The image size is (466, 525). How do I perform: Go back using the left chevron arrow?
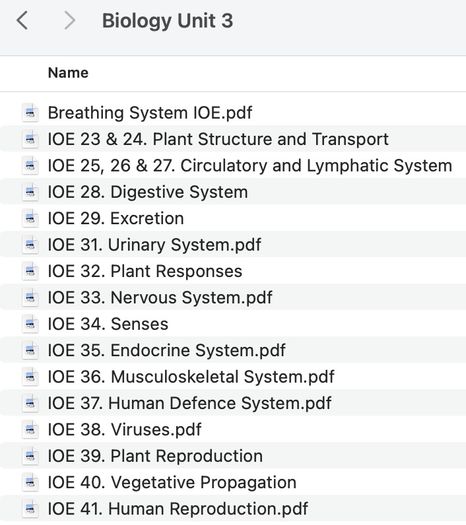pos(22,20)
